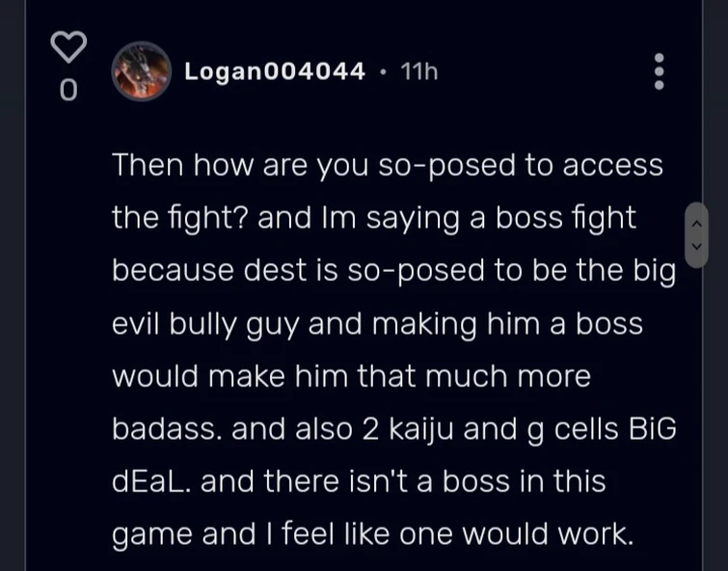728x571 pixels.
Task: Open the Logan004044 username profile link
Action: 275,71
